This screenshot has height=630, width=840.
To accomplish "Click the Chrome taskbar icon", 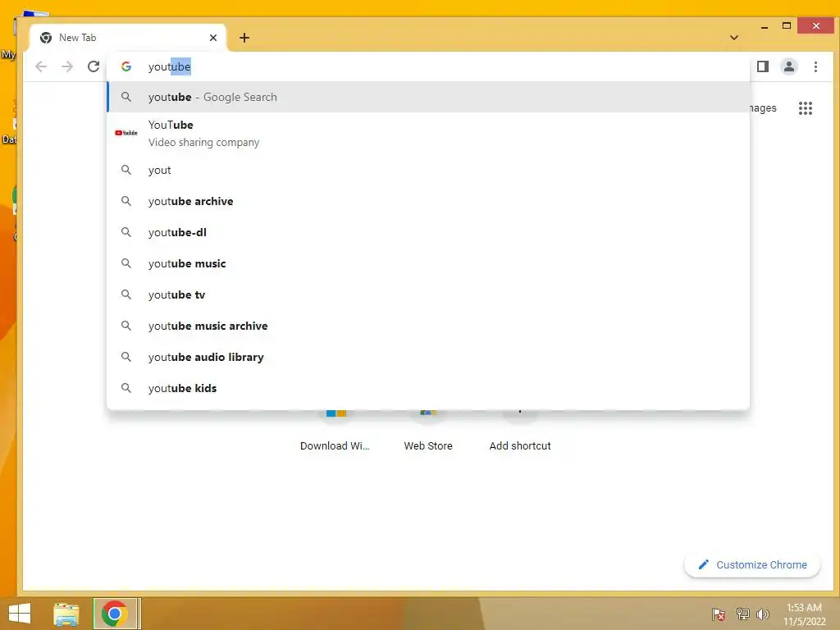I will click(x=115, y=614).
